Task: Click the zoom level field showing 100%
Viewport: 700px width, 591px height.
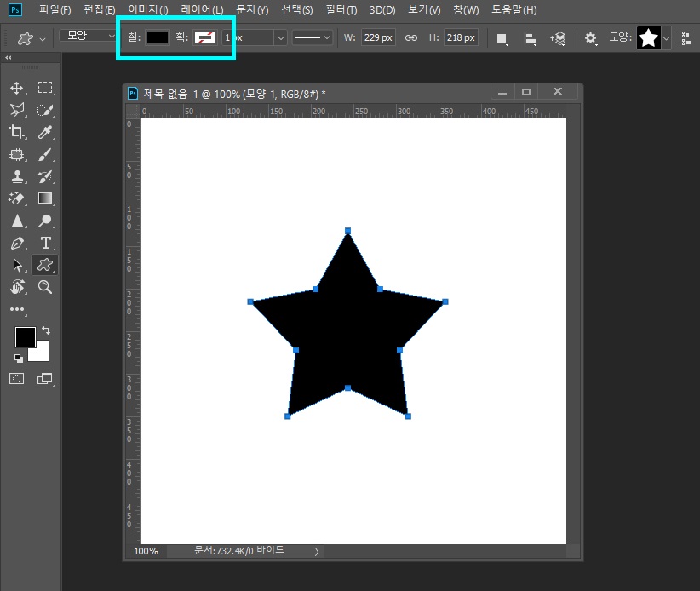Action: [146, 551]
